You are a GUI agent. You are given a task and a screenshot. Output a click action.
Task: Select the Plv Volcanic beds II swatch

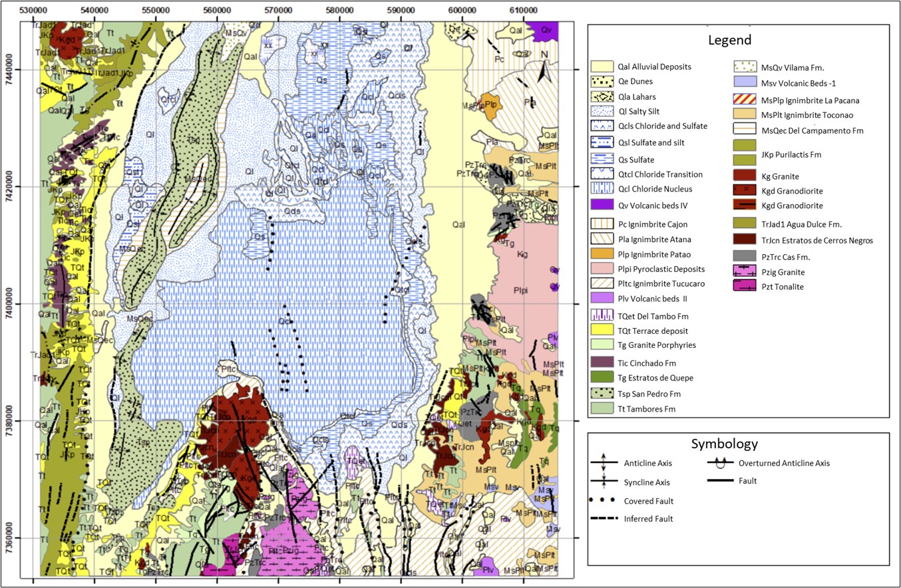point(602,298)
